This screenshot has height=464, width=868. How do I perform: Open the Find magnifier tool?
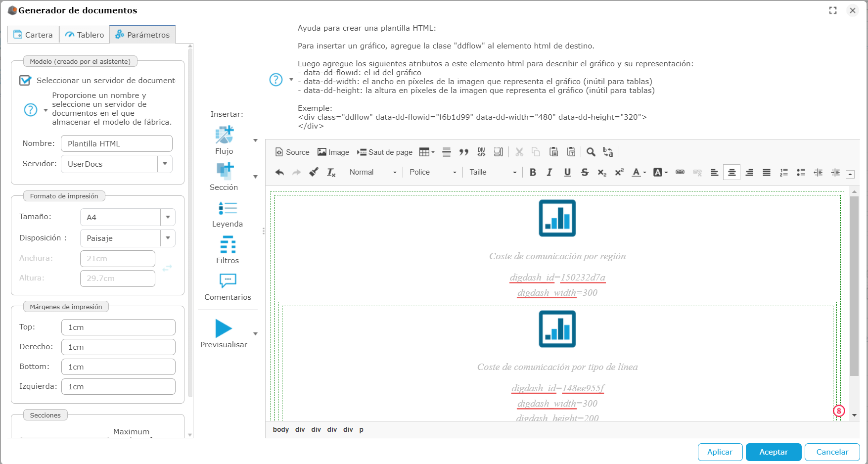591,152
